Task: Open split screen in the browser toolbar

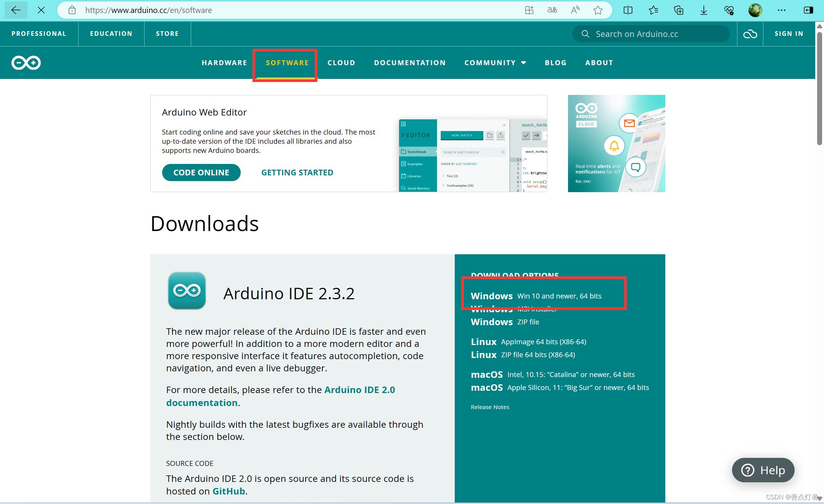Action: pyautogui.click(x=628, y=10)
